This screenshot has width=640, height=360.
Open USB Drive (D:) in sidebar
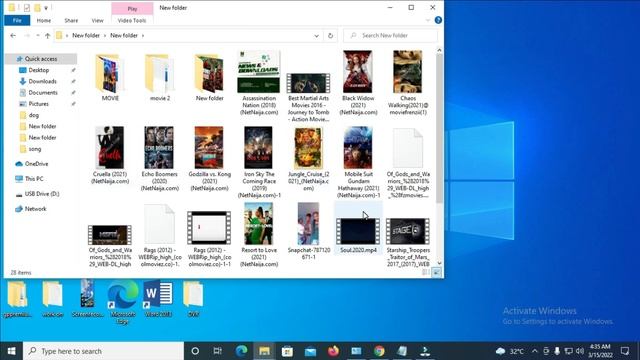tap(42, 194)
